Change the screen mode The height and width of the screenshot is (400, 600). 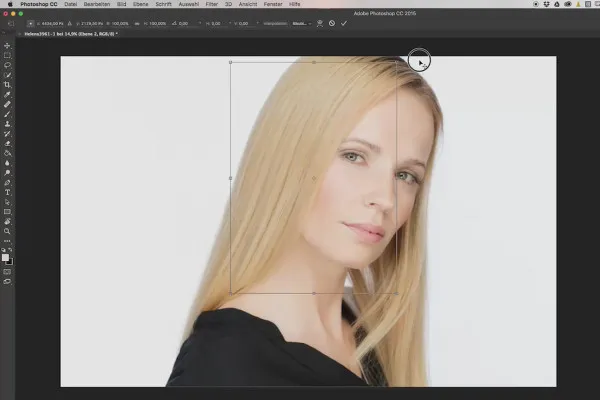[x=7, y=281]
